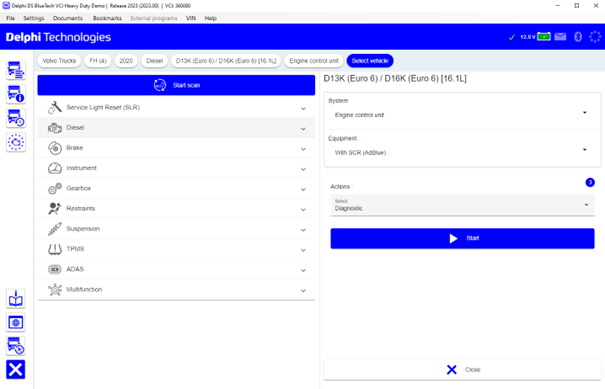Click the Diesel breadcrumb chip
Image resolution: width=605 pixels, height=389 pixels.
click(x=154, y=61)
